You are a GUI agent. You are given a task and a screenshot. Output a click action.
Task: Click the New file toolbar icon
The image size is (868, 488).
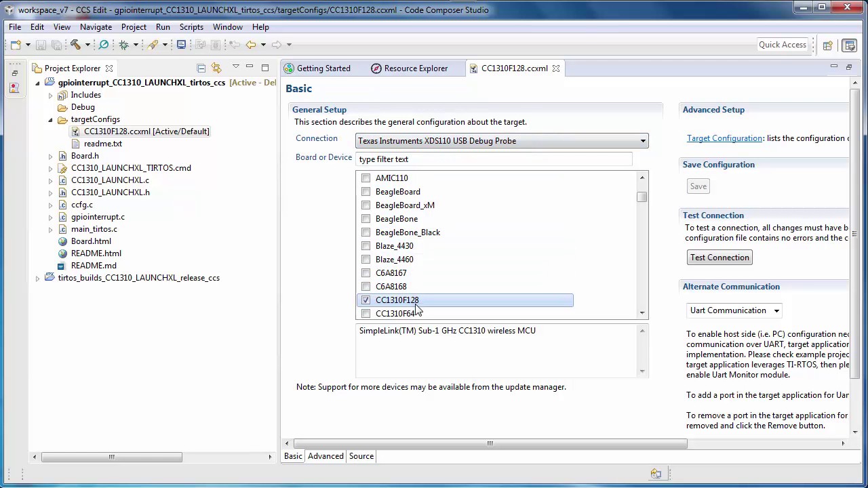coord(16,45)
